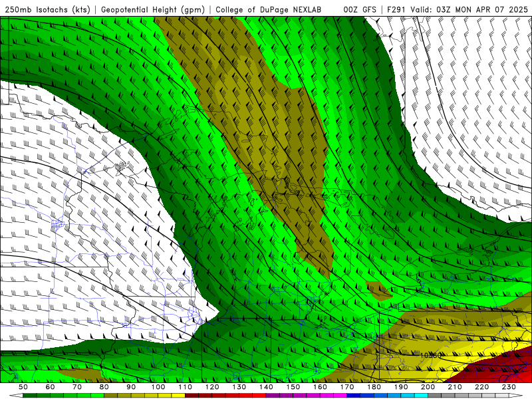The height and width of the screenshot is (399, 532).
Task: Click the '150' value on the color scale
Action: (x=293, y=387)
